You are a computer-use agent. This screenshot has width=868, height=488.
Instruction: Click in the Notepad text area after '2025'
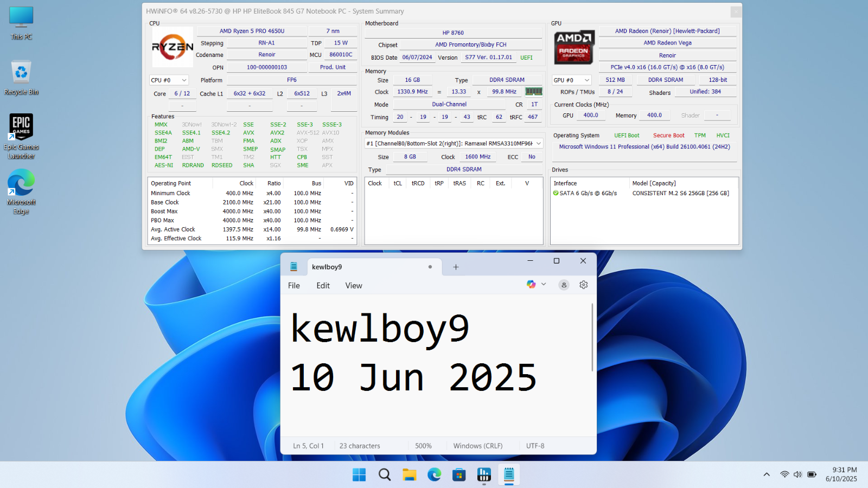pyautogui.click(x=548, y=377)
